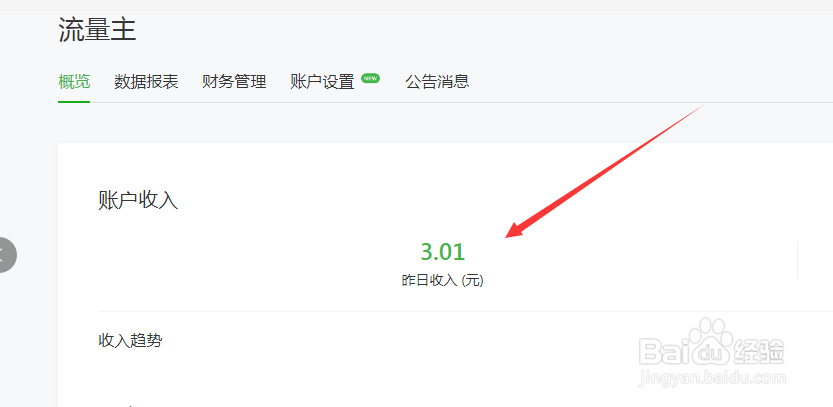Click the red arrow annotation tip
The width and height of the screenshot is (833, 407).
point(509,234)
